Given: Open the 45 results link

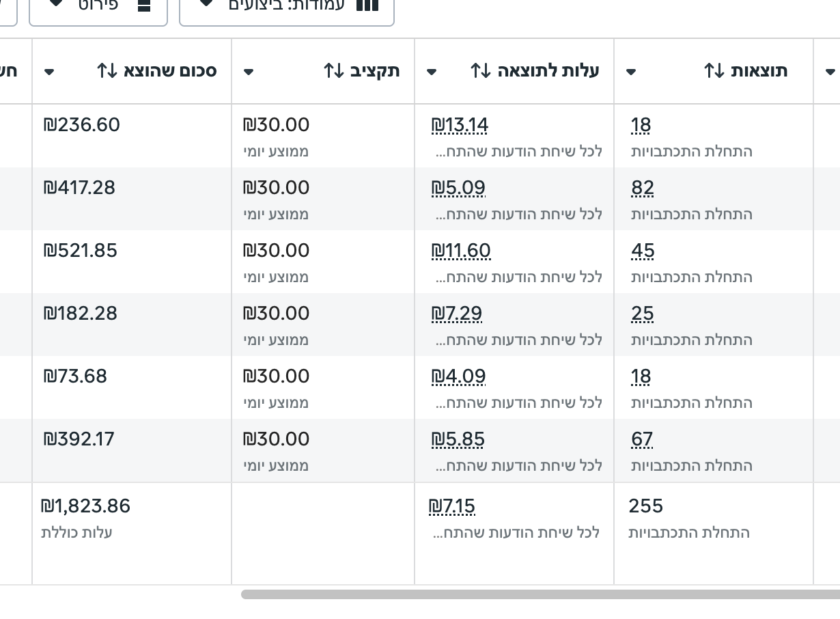Looking at the screenshot, I should tap(643, 251).
